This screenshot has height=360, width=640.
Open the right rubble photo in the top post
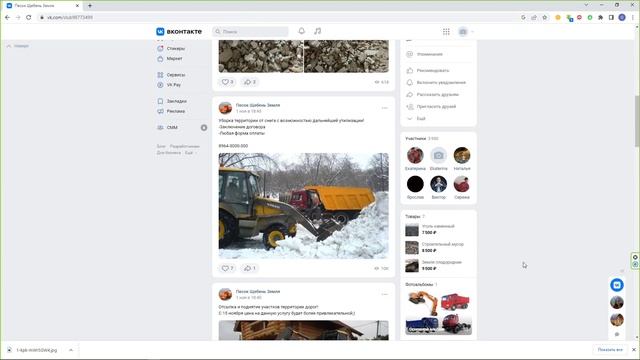(347, 56)
